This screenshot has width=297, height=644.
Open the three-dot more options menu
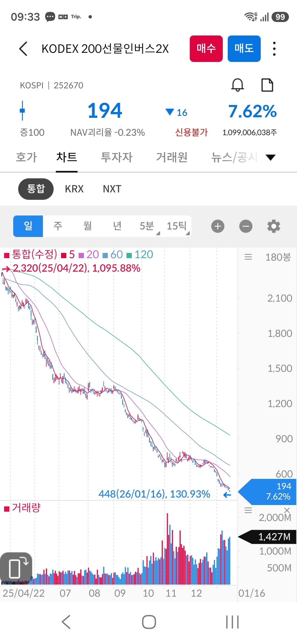pos(274,49)
